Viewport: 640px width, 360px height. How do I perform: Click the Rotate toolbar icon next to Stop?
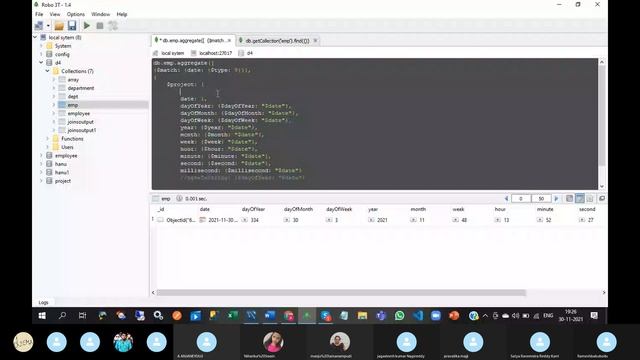(x=113, y=26)
